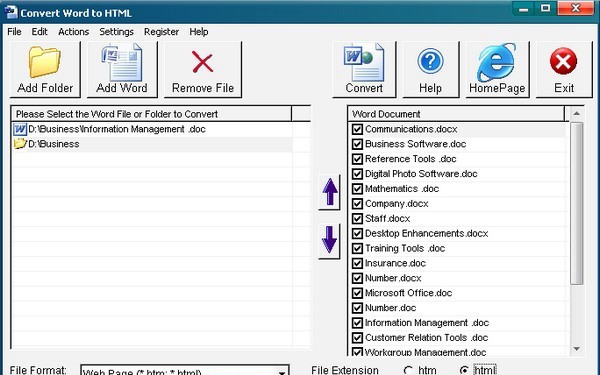The image size is (600, 375).
Task: Open the Actions menu
Action: pyautogui.click(x=73, y=32)
